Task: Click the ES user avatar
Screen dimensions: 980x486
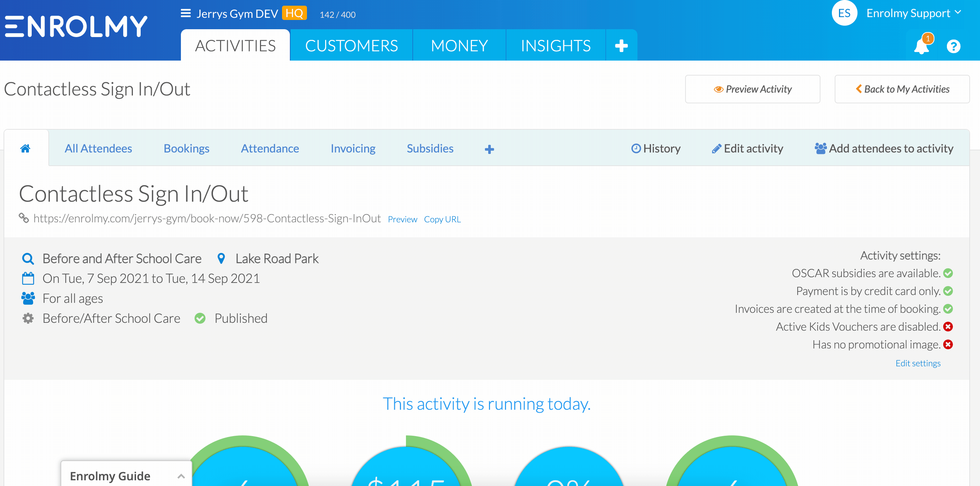Action: point(844,13)
